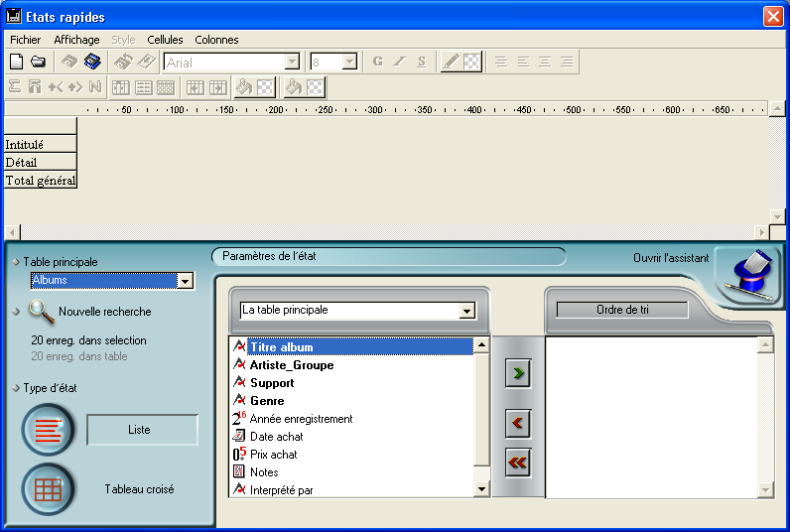Image resolution: width=790 pixels, height=532 pixels.
Task: Open the Arial font name dropdown
Action: tap(292, 62)
